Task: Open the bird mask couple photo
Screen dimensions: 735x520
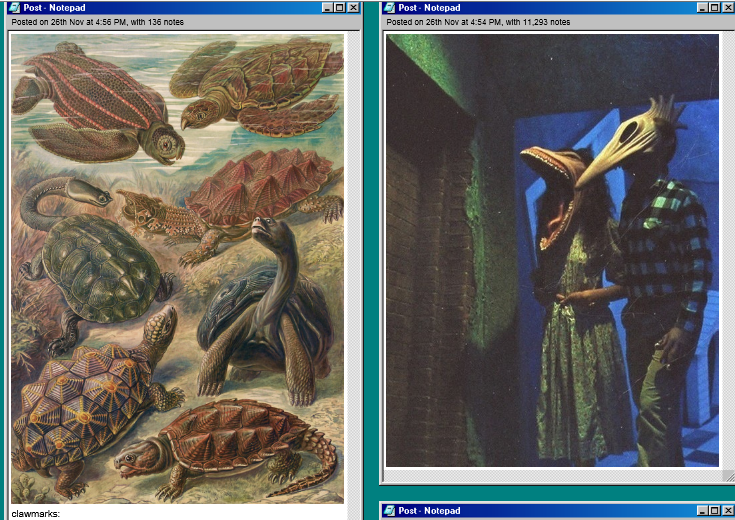Action: (552, 250)
